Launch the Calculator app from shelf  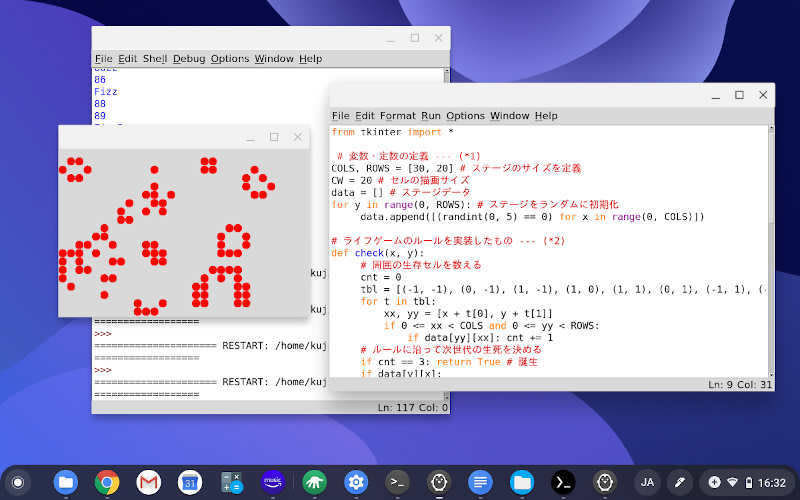tap(231, 482)
